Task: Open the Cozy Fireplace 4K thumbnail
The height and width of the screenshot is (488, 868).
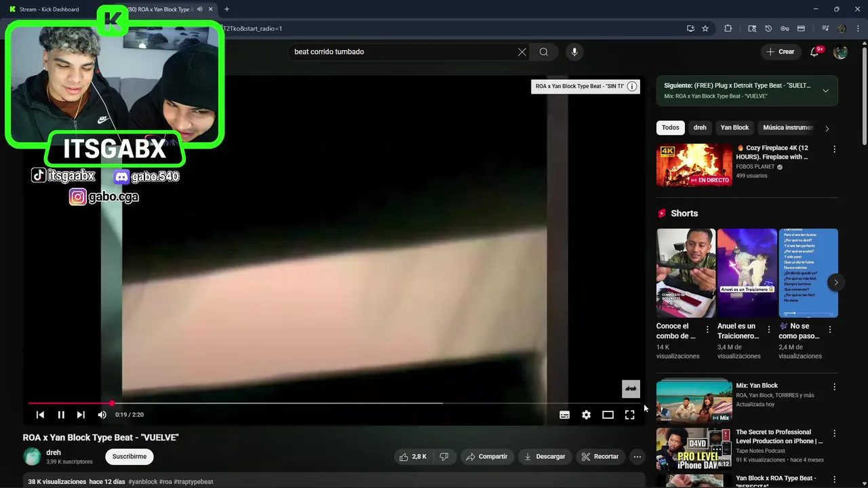Action: [694, 165]
